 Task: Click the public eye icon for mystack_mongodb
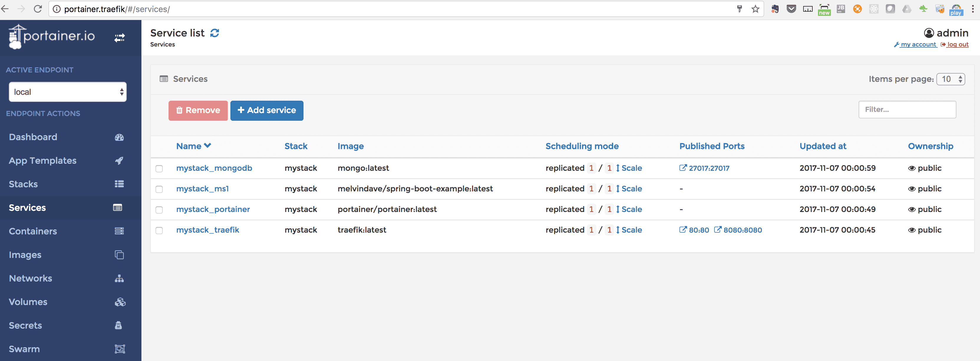(912, 168)
